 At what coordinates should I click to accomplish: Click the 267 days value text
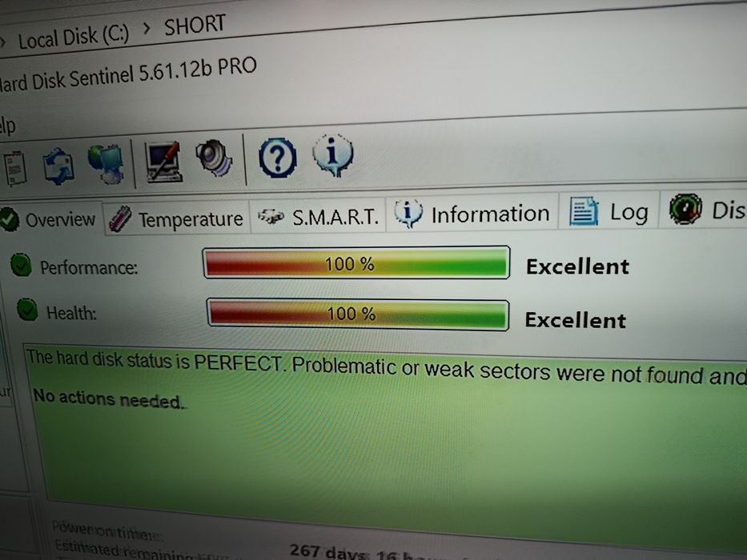(329, 552)
